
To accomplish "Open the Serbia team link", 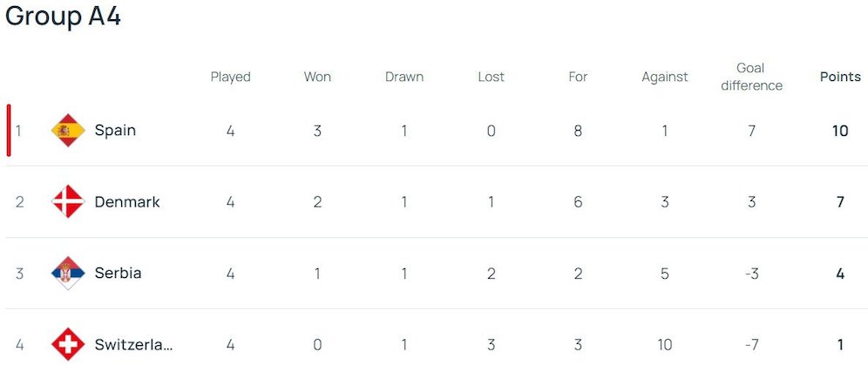I will coord(118,274).
